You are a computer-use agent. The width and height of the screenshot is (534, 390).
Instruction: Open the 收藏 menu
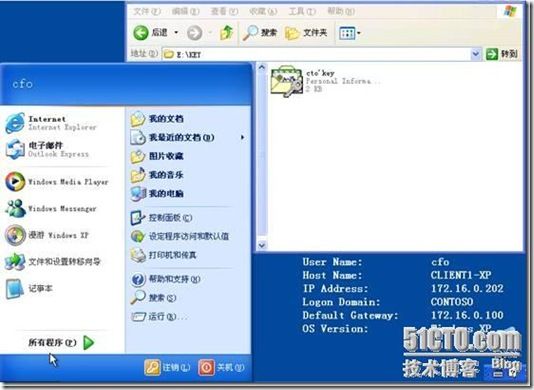[263, 12]
